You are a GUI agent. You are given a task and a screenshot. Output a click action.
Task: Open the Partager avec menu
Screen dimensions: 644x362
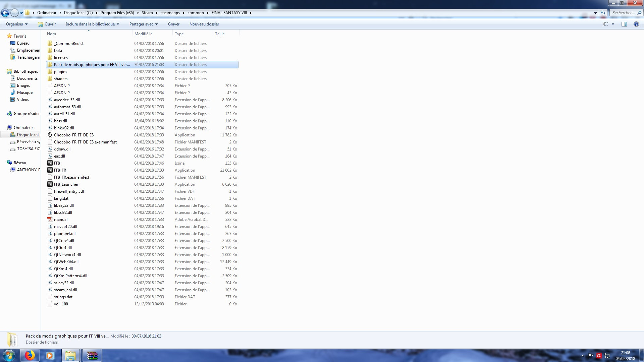click(x=143, y=24)
